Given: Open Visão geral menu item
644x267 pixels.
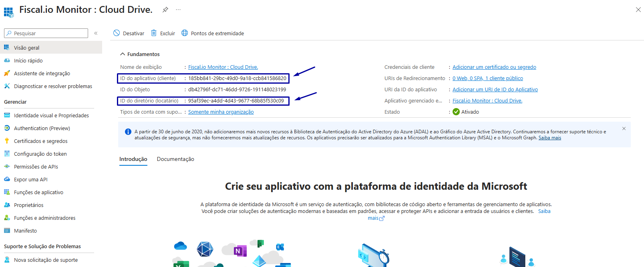Looking at the screenshot, I should click(51, 48).
